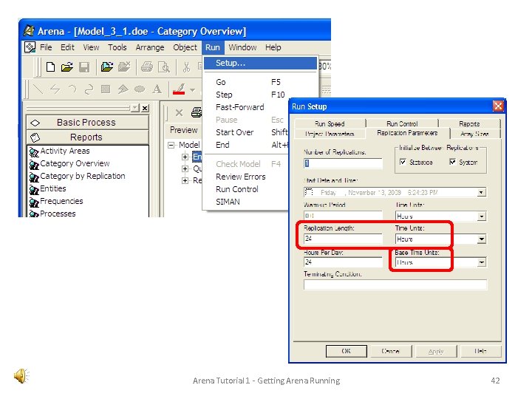Select the Polygon drawing tool
532x399 pixels.
(123, 89)
